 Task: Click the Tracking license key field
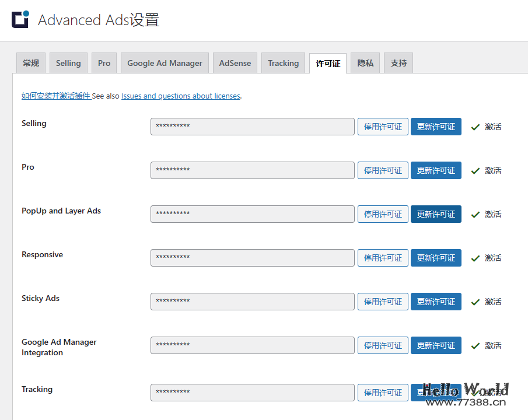[252, 393]
